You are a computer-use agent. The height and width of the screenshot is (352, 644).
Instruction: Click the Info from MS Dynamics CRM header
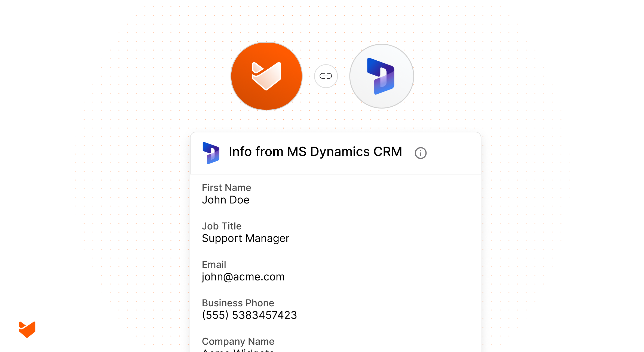315,152
